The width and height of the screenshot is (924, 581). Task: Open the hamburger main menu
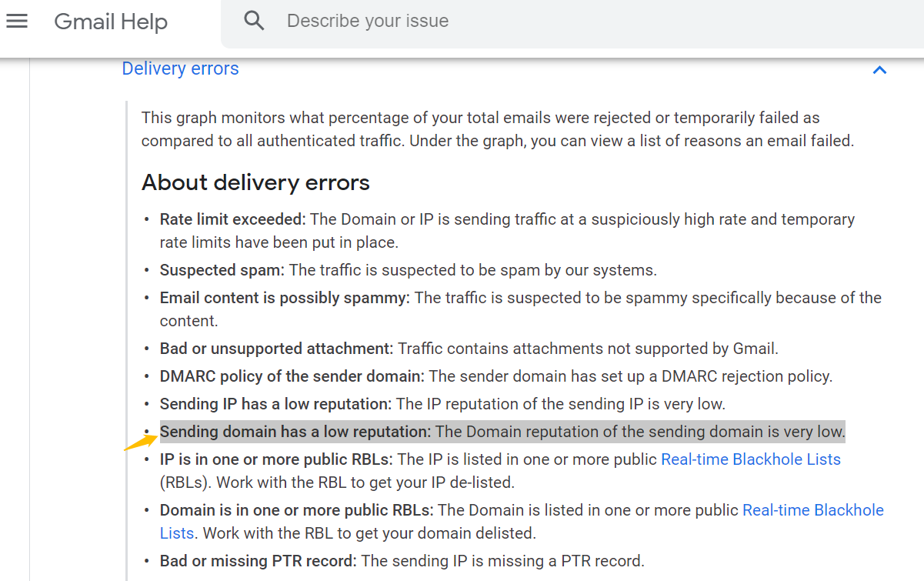point(17,21)
